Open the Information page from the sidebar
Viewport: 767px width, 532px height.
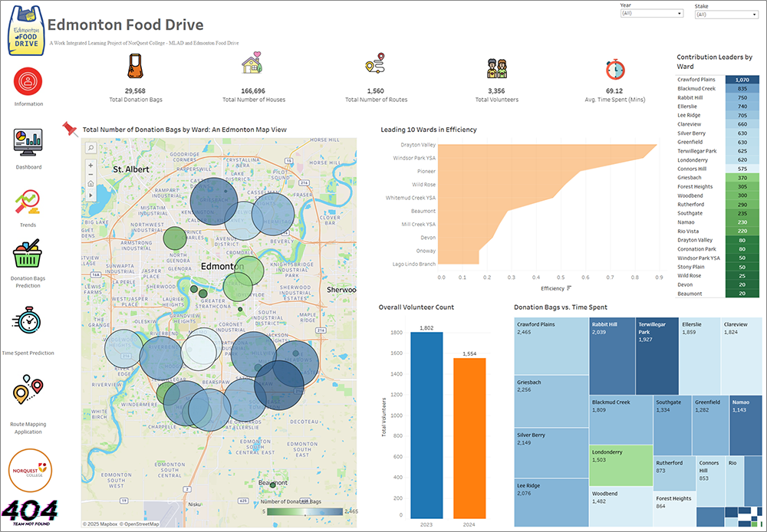tap(28, 83)
